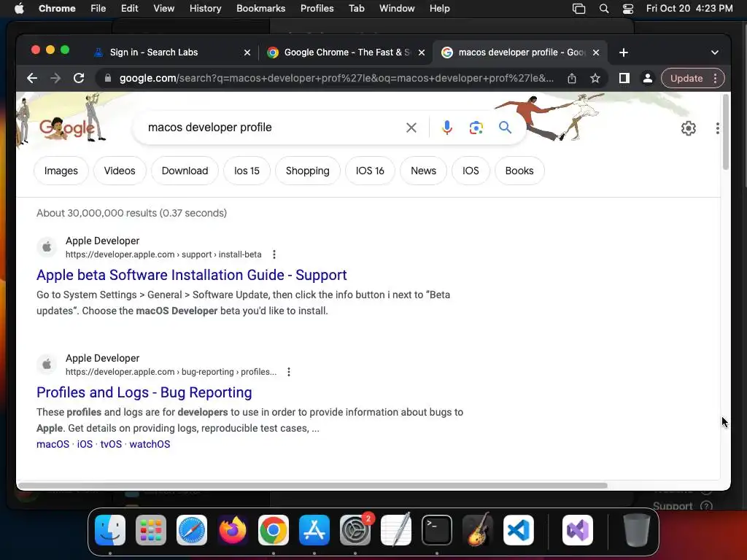Open Finder from the Dock
Viewport: 747px width, 560px height.
110,530
